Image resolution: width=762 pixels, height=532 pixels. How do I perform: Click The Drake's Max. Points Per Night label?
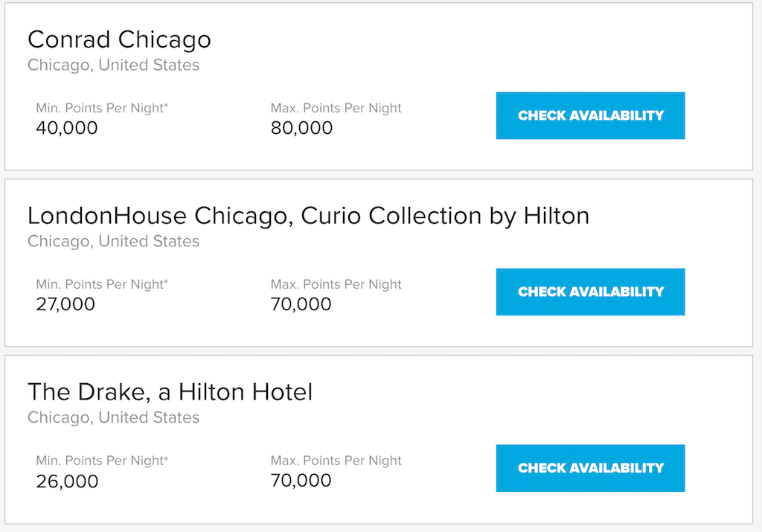tap(336, 461)
